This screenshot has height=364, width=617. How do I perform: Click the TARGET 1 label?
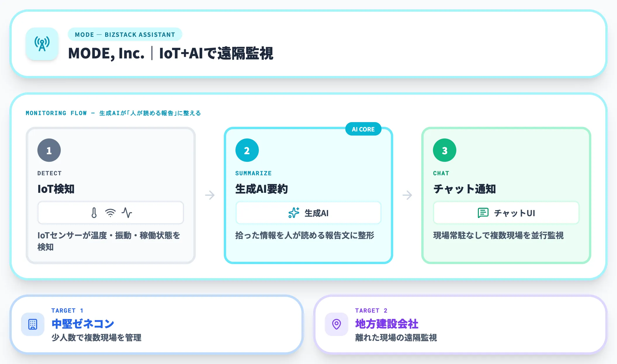pyautogui.click(x=67, y=311)
